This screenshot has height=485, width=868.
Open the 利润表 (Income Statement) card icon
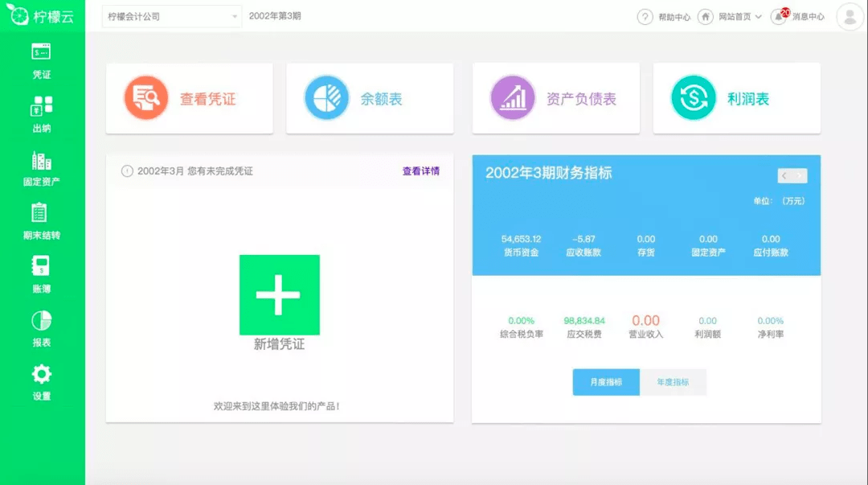point(692,97)
